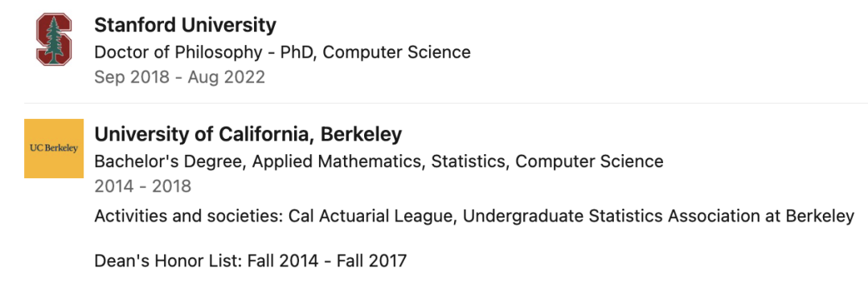Image resolution: width=868 pixels, height=293 pixels.
Task: Click Aug 2022 end date text
Action: pyautogui.click(x=226, y=77)
